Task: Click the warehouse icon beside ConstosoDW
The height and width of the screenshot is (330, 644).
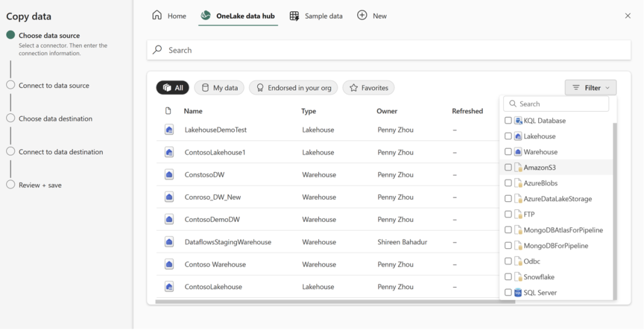Action: [x=169, y=175]
